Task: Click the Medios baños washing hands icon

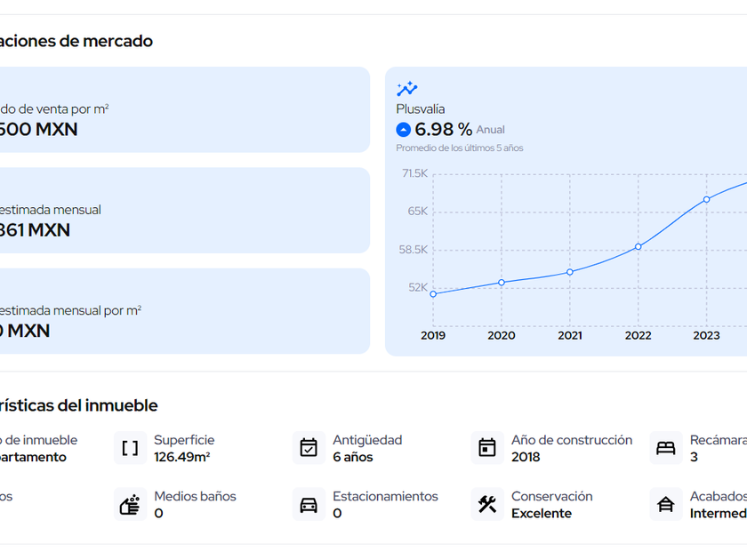Action: (130, 505)
